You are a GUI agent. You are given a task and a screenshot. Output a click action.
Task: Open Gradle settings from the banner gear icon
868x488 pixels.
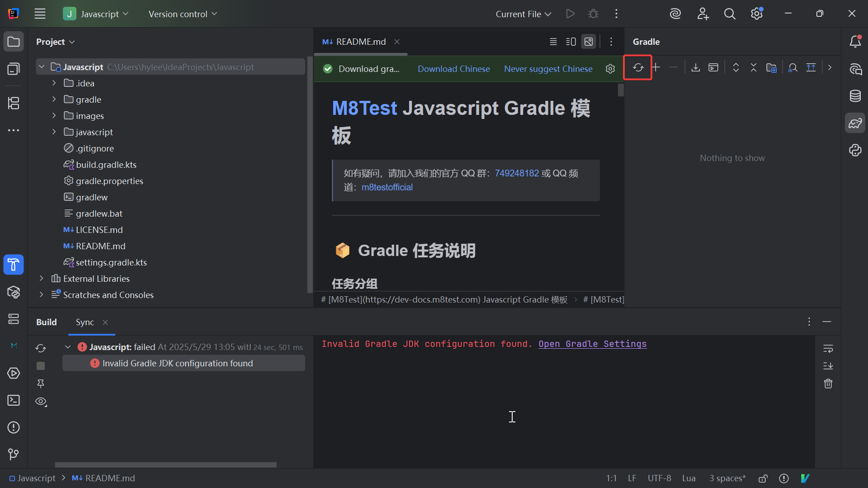[610, 69]
